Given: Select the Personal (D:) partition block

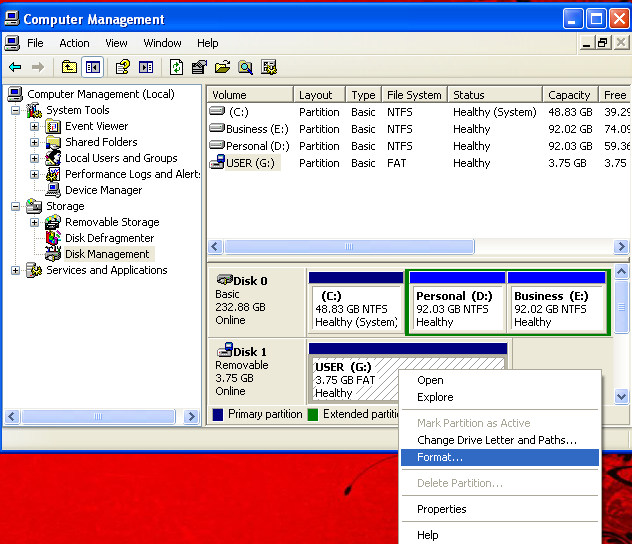Looking at the screenshot, I should click(457, 302).
